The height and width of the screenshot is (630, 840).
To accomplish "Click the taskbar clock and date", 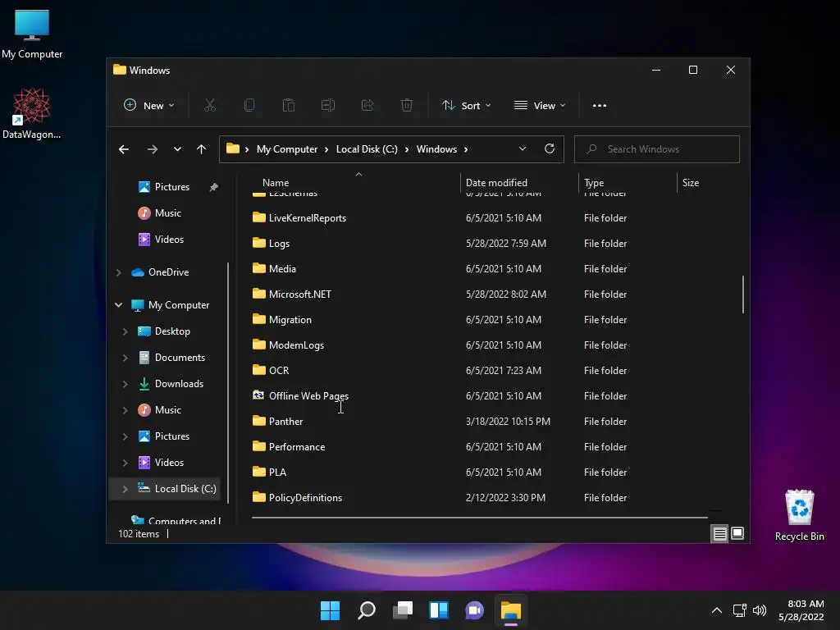I will coord(801,610).
